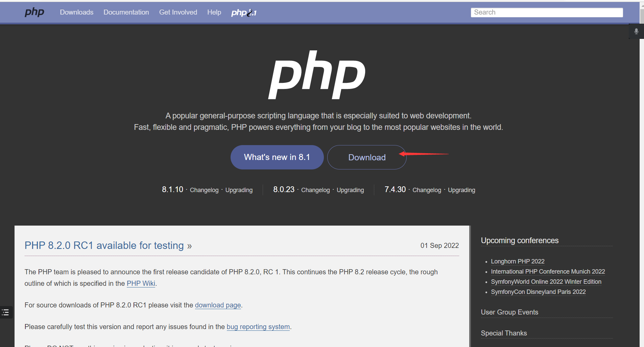The height and width of the screenshot is (347, 644).
Task: Open Upgrading notes for 8.0.23
Action: coord(350,190)
